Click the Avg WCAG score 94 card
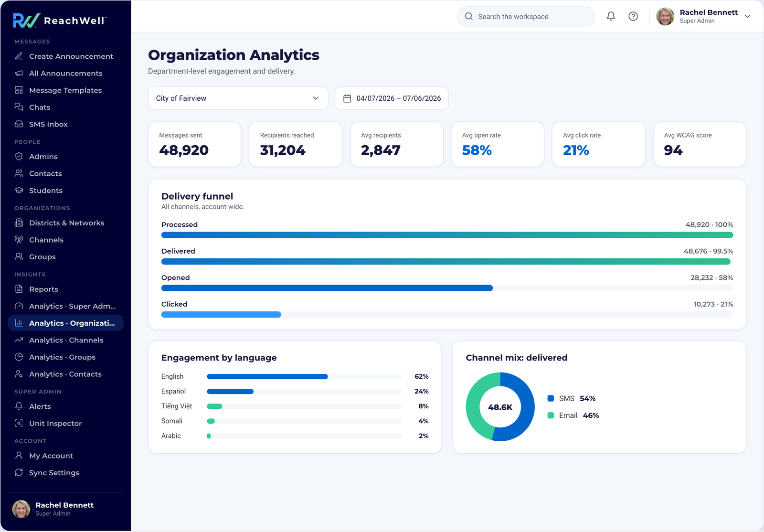 tap(700, 144)
